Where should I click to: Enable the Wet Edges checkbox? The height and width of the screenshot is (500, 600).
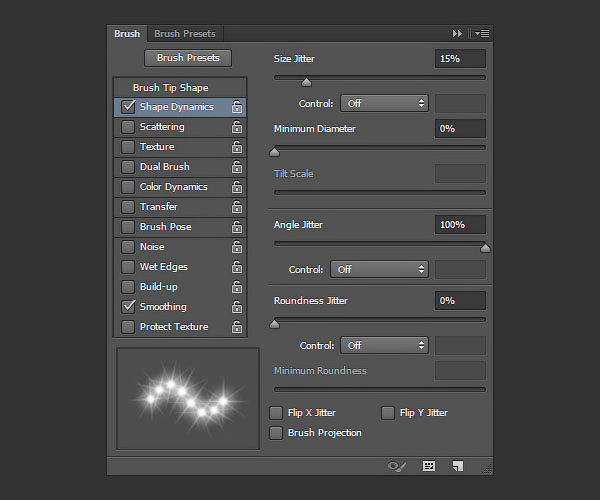[x=128, y=267]
